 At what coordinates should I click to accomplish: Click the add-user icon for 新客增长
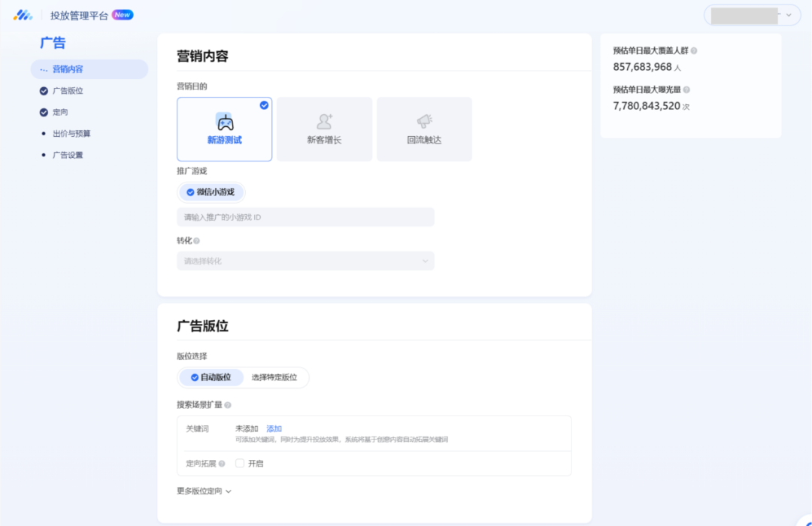pos(325,122)
